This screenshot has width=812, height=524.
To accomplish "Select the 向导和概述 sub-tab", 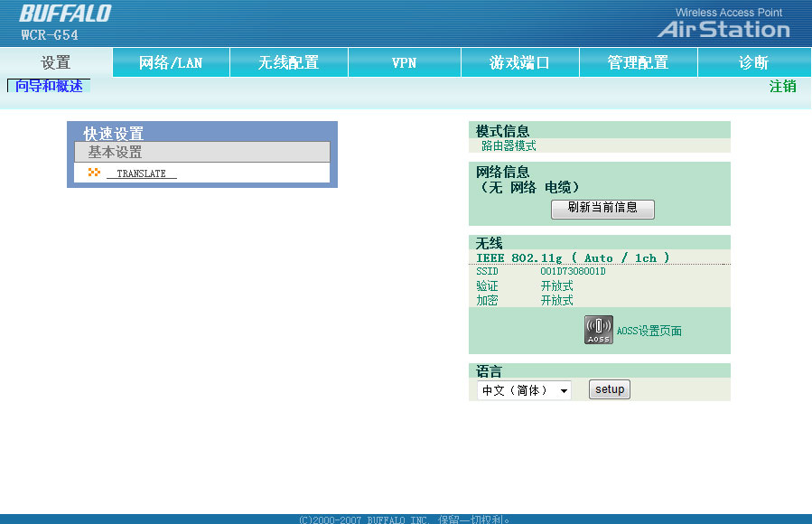I will (x=49, y=86).
